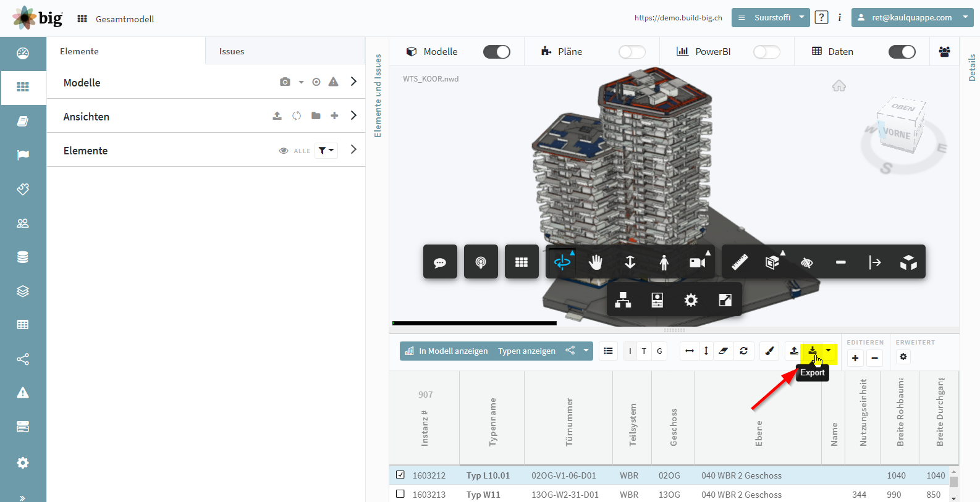This screenshot has width=980, height=502.
Task: Expand the Elemente section chevron
Action: 353,149
